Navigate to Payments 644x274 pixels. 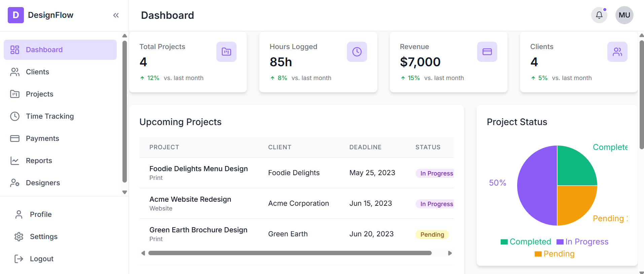[60, 139]
